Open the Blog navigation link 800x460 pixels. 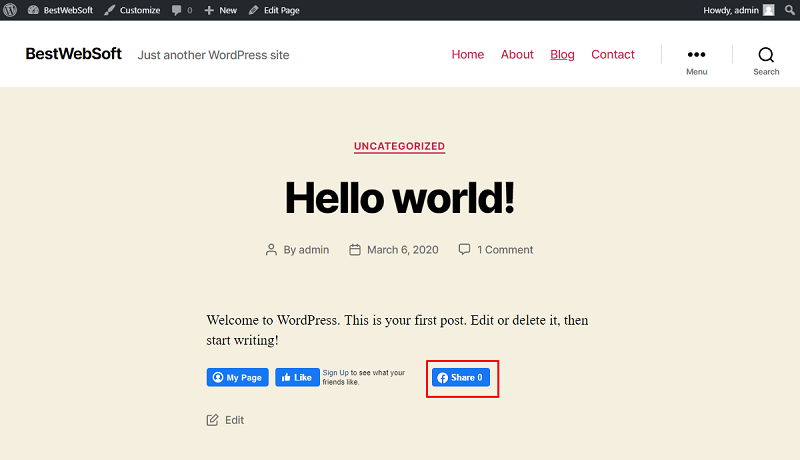tap(562, 55)
